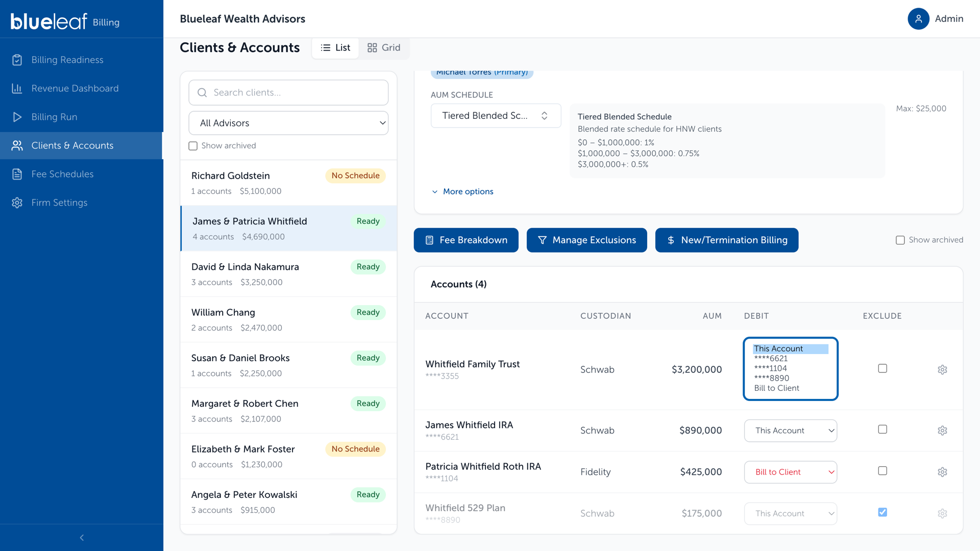Viewport: 980px width, 551px height.
Task: Select client William Chang
Action: point(288,320)
